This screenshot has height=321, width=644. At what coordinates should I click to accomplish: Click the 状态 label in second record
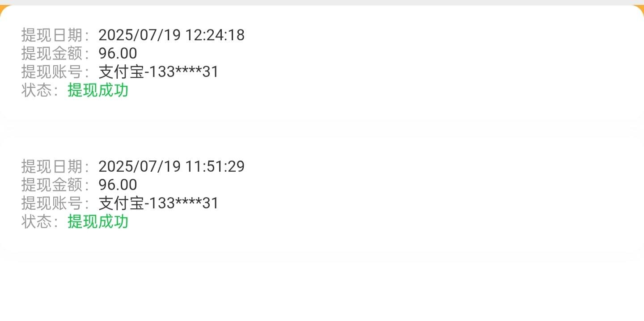pyautogui.click(x=37, y=221)
